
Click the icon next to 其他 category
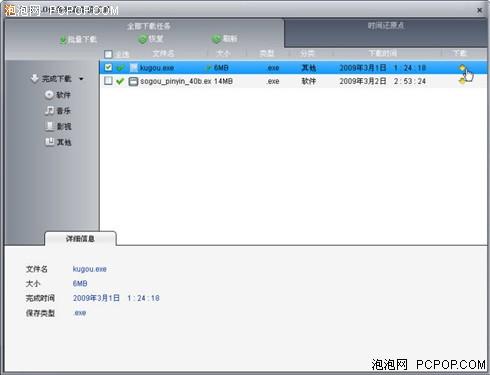click(50, 142)
